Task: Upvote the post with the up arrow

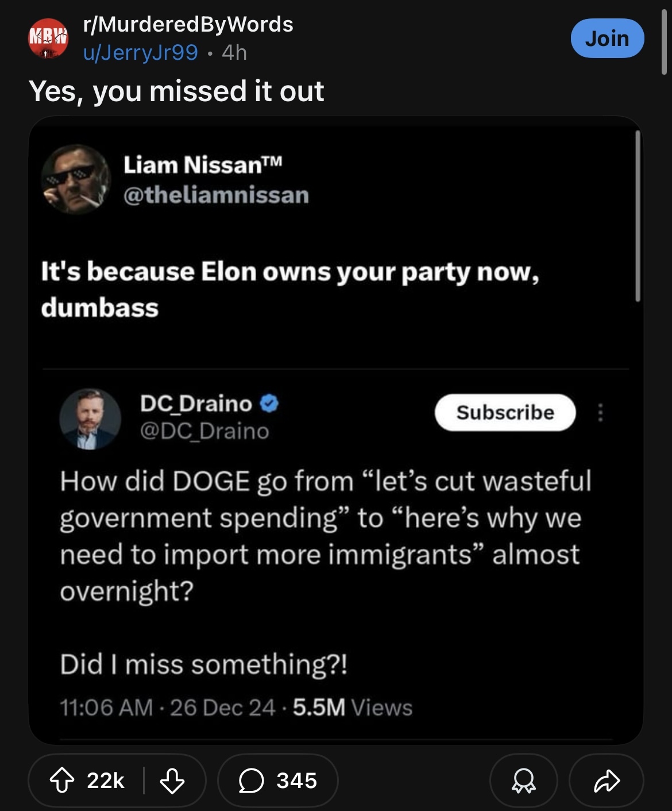Action: (x=62, y=781)
